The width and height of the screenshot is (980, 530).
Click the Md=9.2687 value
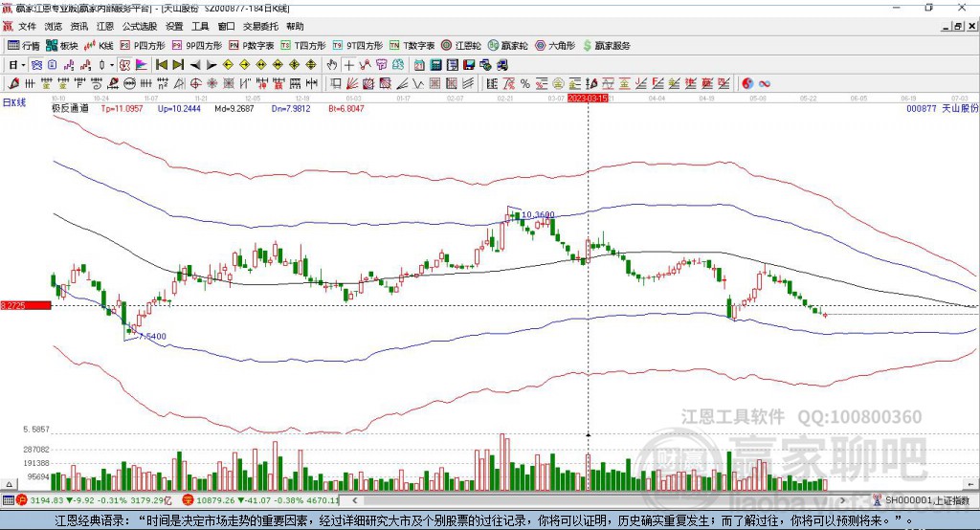[x=234, y=108]
